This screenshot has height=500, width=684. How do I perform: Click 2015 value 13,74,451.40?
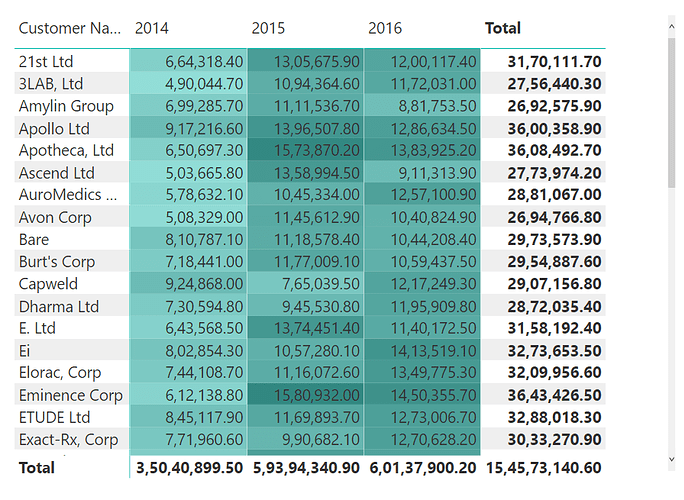tap(316, 329)
